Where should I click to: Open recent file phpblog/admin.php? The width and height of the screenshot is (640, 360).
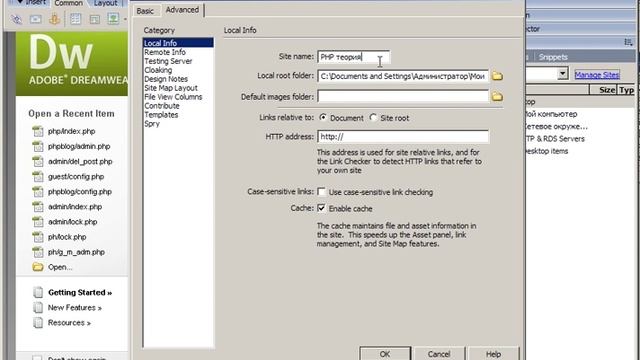[79, 147]
